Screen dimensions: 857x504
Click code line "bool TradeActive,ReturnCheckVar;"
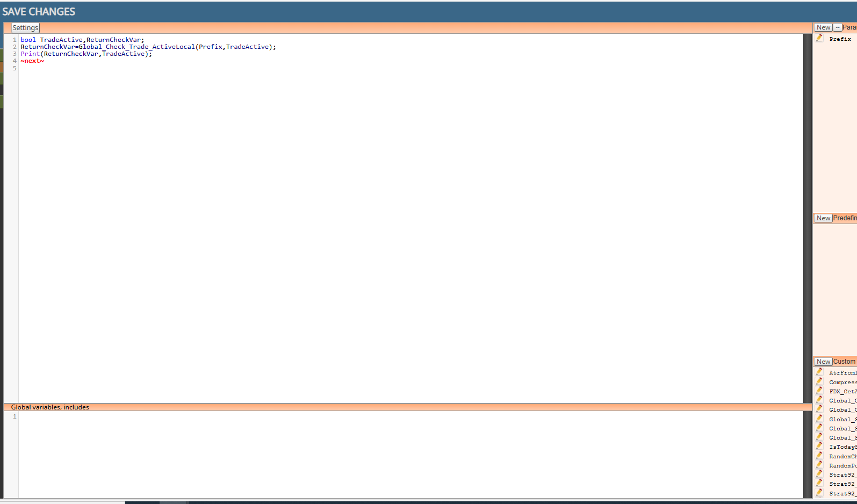83,40
